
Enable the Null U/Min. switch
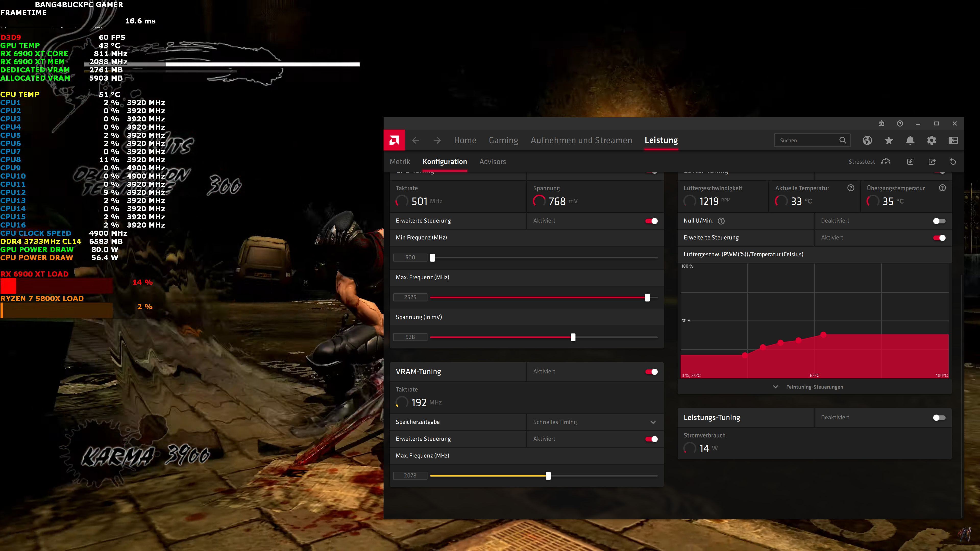pos(939,221)
